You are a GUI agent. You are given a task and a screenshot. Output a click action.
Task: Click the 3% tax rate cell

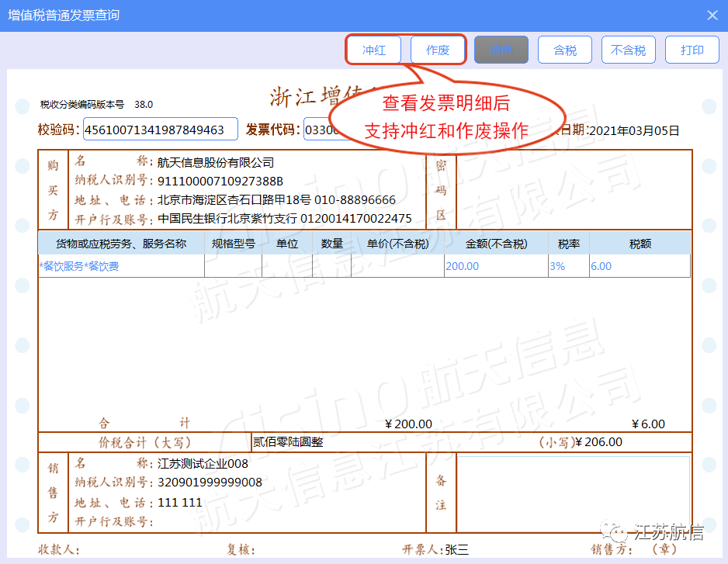[569, 266]
